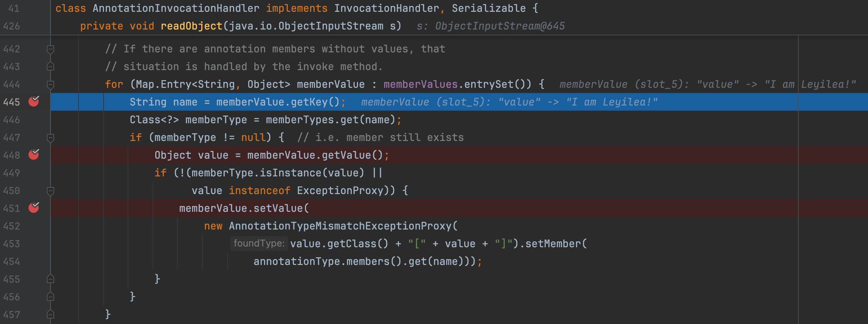Image resolution: width=868 pixels, height=324 pixels.
Task: Disable the breakpoint on line 451
Action: 34,208
